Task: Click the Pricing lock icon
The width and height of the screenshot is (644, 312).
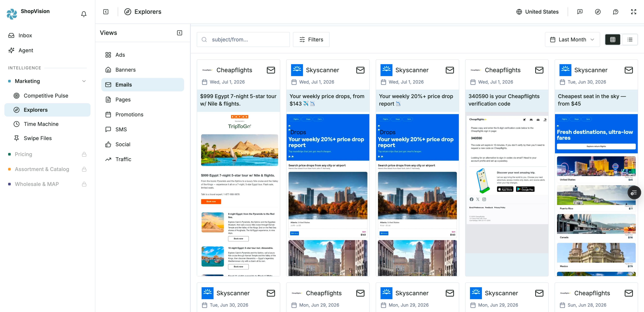Action: (x=84, y=154)
